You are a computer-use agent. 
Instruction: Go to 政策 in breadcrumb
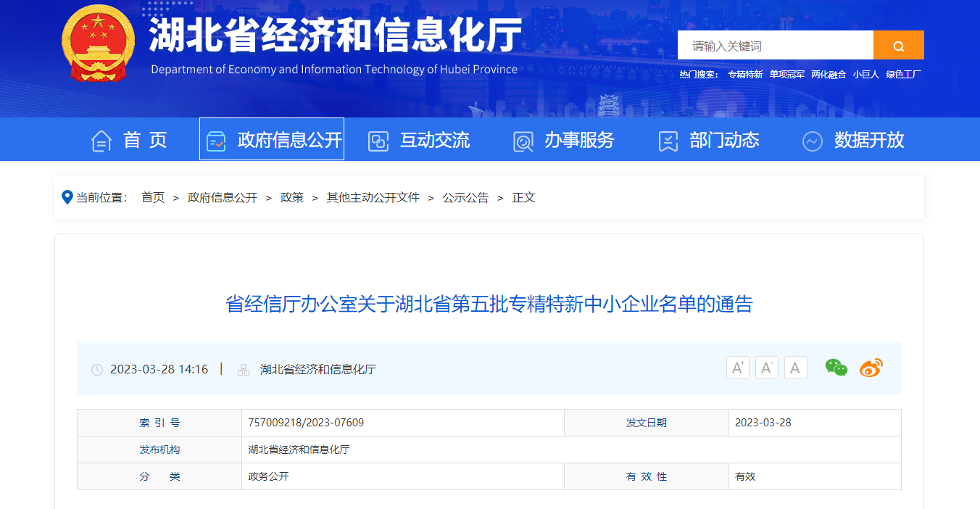[x=292, y=197]
